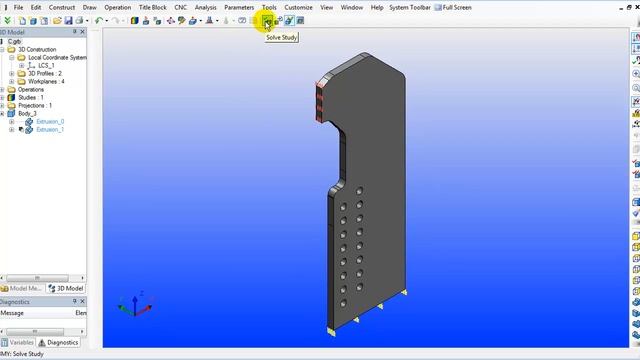Create a new document from toolbar
This screenshot has width=640, height=360.
[22, 20]
